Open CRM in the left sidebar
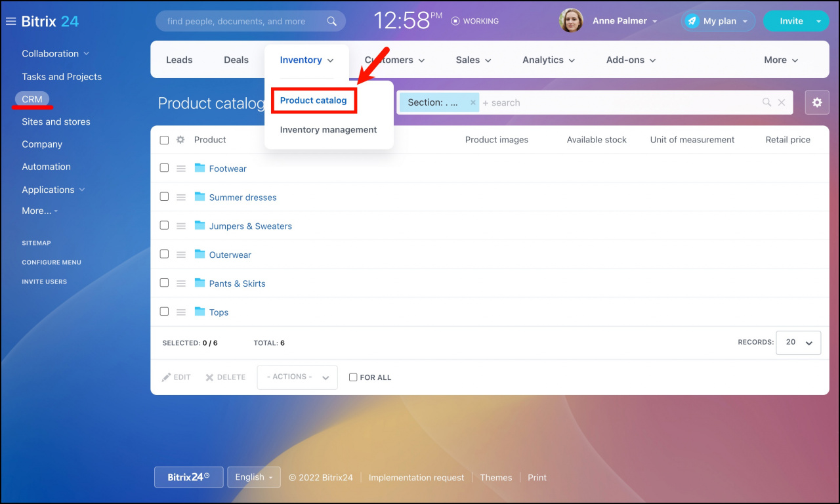This screenshot has height=504, width=840. (x=32, y=99)
